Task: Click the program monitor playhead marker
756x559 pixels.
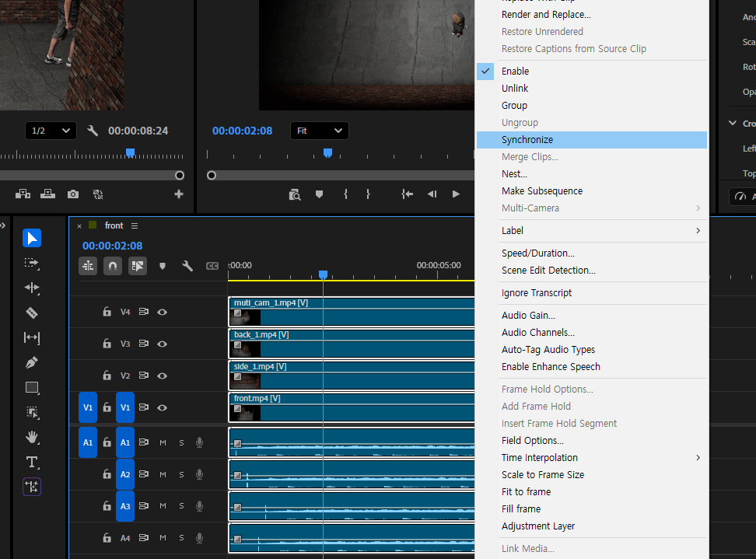Action: tap(328, 153)
